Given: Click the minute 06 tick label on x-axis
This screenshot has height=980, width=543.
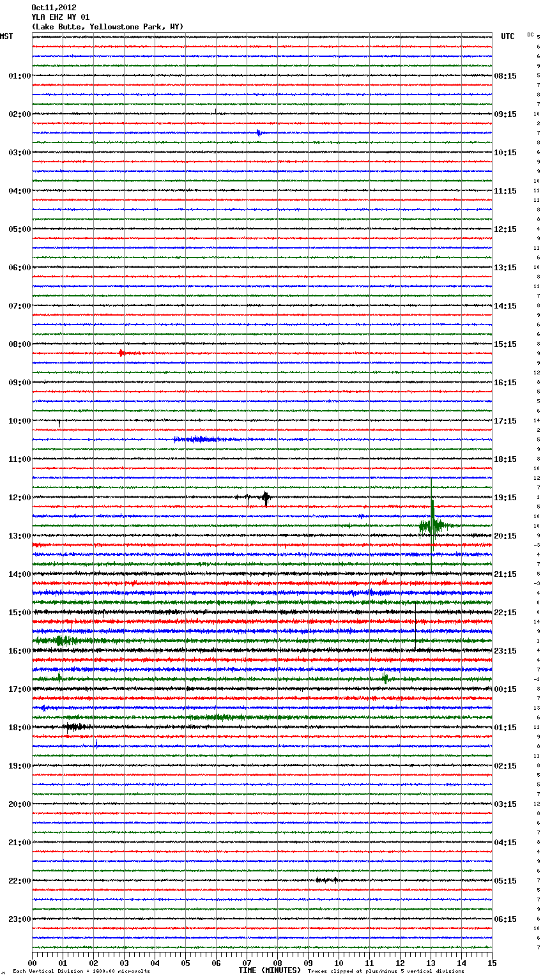Looking at the screenshot, I should coord(216,963).
